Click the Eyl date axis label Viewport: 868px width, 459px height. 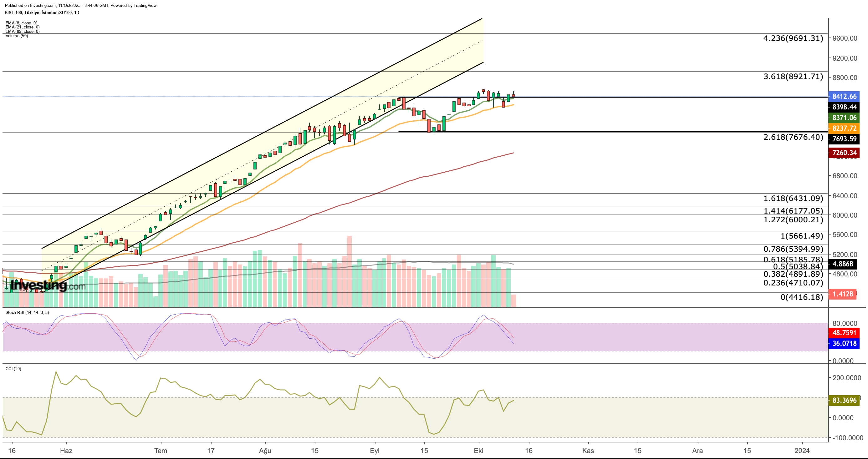(374, 451)
